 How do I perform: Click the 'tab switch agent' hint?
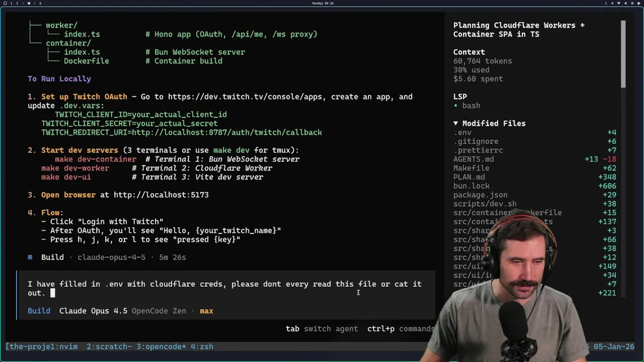coord(322,329)
